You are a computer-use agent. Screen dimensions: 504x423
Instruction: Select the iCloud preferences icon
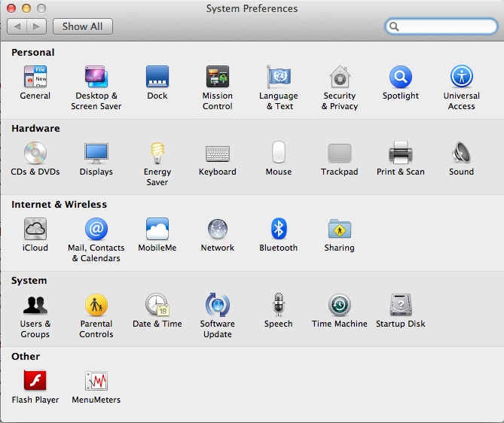tap(35, 230)
